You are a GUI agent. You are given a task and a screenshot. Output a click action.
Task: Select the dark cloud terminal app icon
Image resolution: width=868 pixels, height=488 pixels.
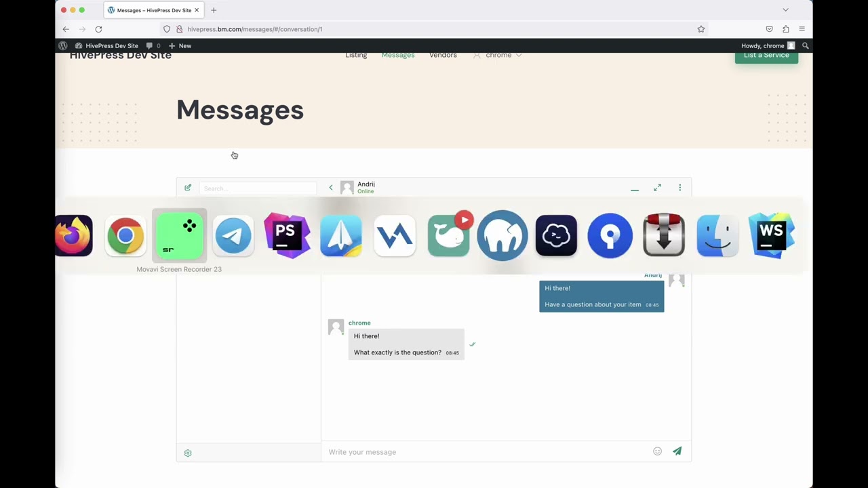point(556,236)
